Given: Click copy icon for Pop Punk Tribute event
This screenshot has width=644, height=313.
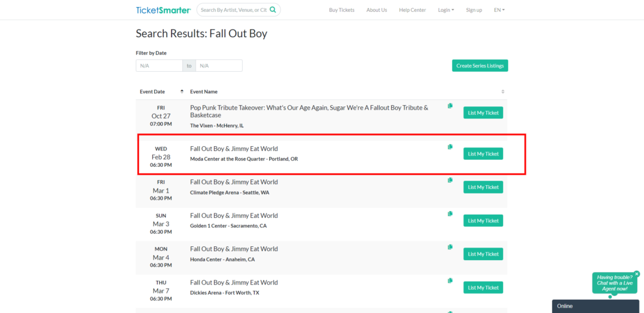Looking at the screenshot, I should pos(450,106).
